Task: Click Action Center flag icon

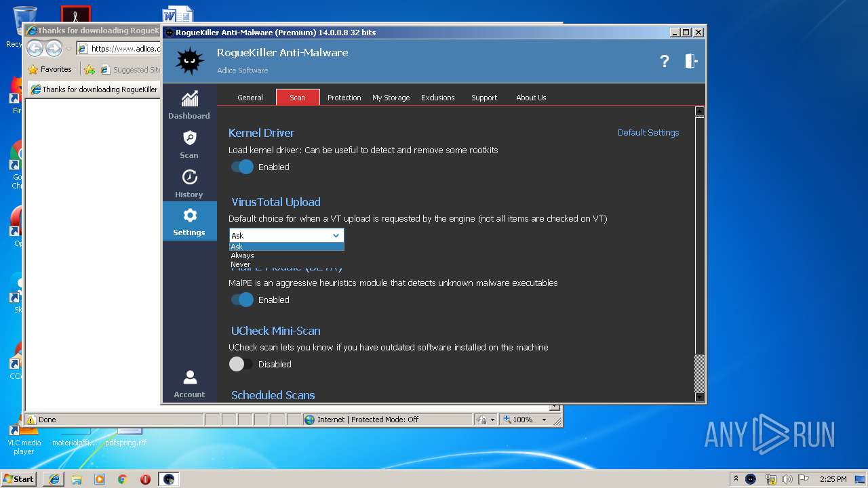Action: pyautogui.click(x=803, y=479)
